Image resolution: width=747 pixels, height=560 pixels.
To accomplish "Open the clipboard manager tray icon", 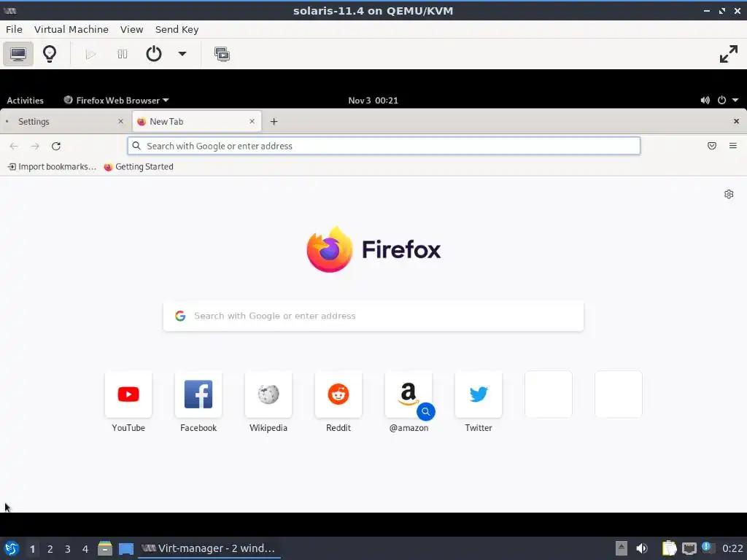I will [669, 548].
